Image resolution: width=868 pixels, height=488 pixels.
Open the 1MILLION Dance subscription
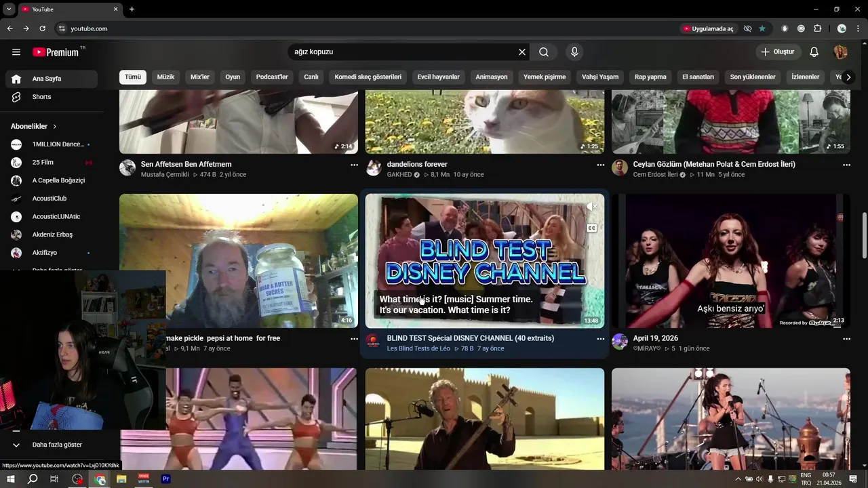tap(52, 144)
